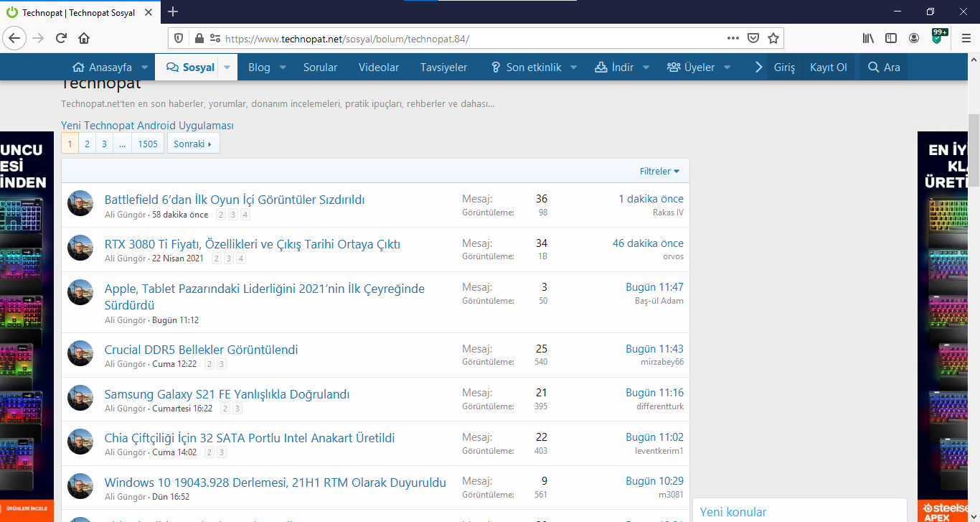
Task: Jump to last page 1505
Action: pyautogui.click(x=148, y=144)
